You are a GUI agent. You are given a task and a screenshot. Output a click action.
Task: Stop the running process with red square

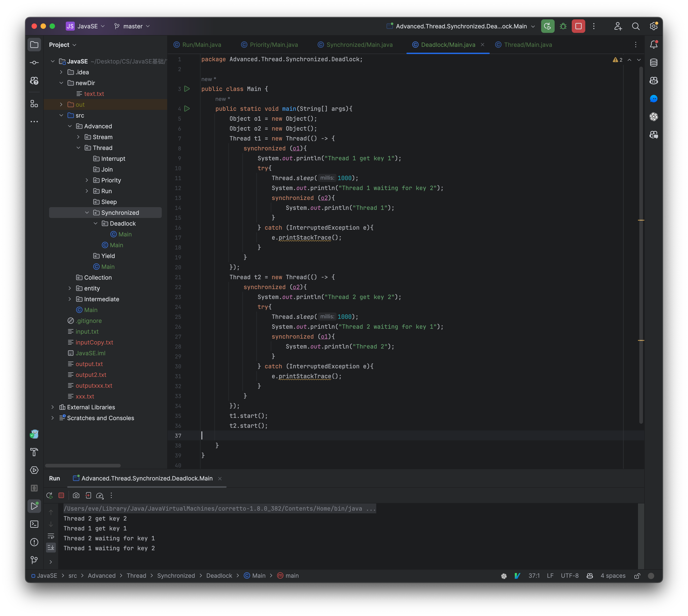(61, 495)
